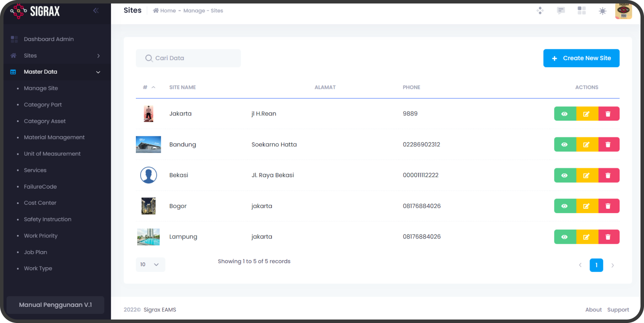Click the Create New Site button

[581, 58]
